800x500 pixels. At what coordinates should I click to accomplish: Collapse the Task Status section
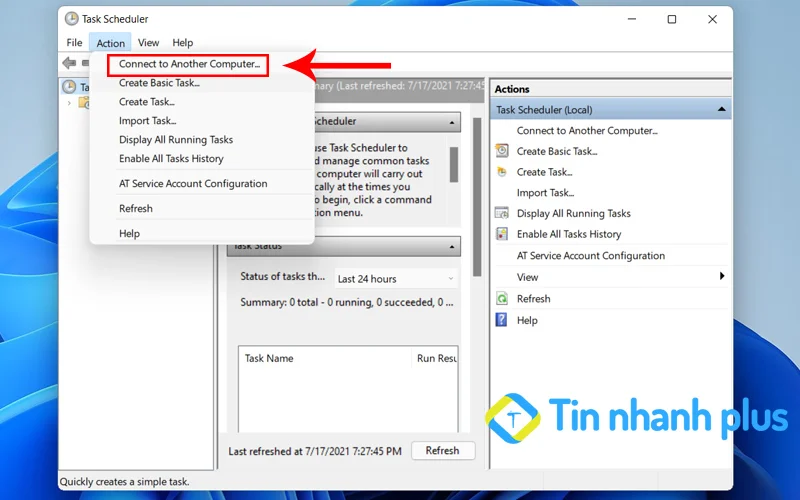pyautogui.click(x=452, y=247)
